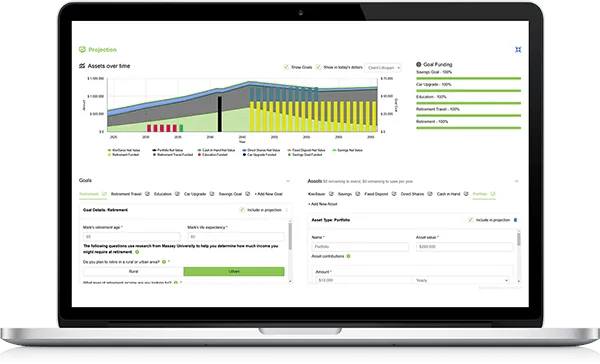This screenshot has width=600, height=364.
Task: Click the icon beside Direct Shares tab
Action: pos(430,194)
